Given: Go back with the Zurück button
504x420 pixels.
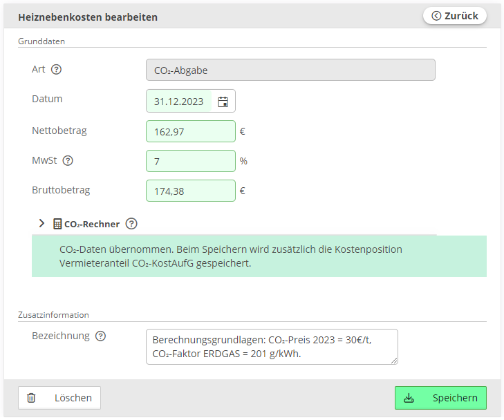Looking at the screenshot, I should [455, 16].
